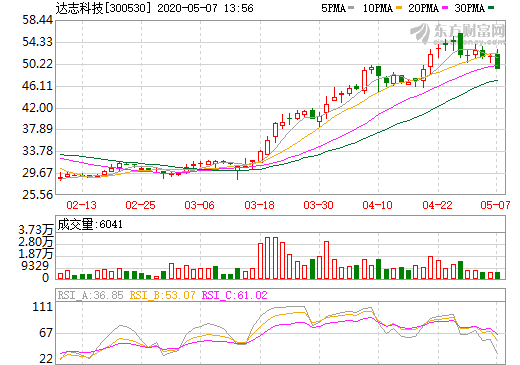Click the 37.89 price axis label

tap(38, 129)
